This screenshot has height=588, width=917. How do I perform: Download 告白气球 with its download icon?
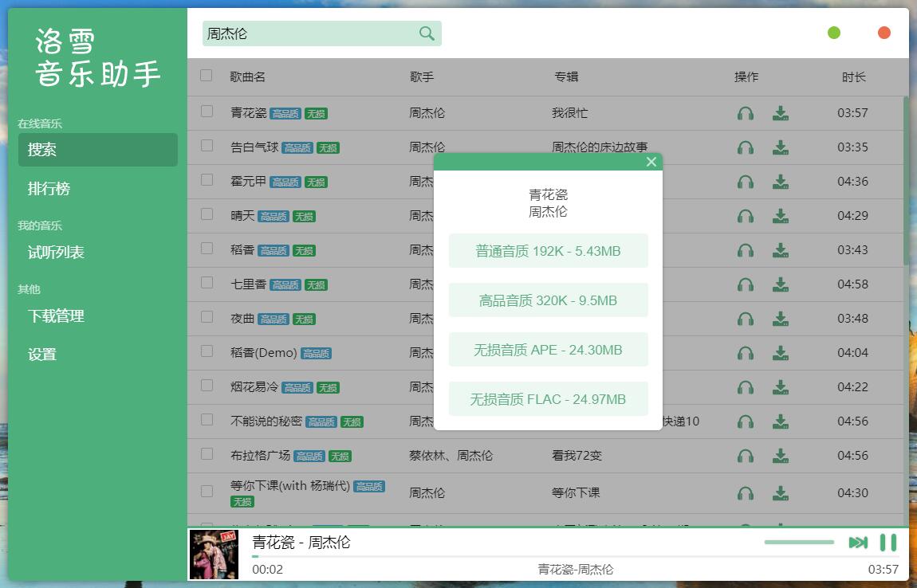point(780,147)
